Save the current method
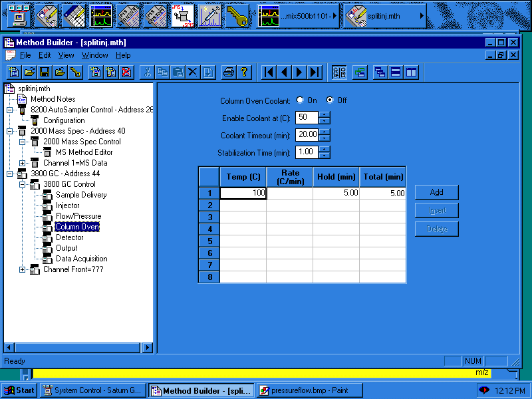This screenshot has height=399, width=532. click(x=45, y=72)
